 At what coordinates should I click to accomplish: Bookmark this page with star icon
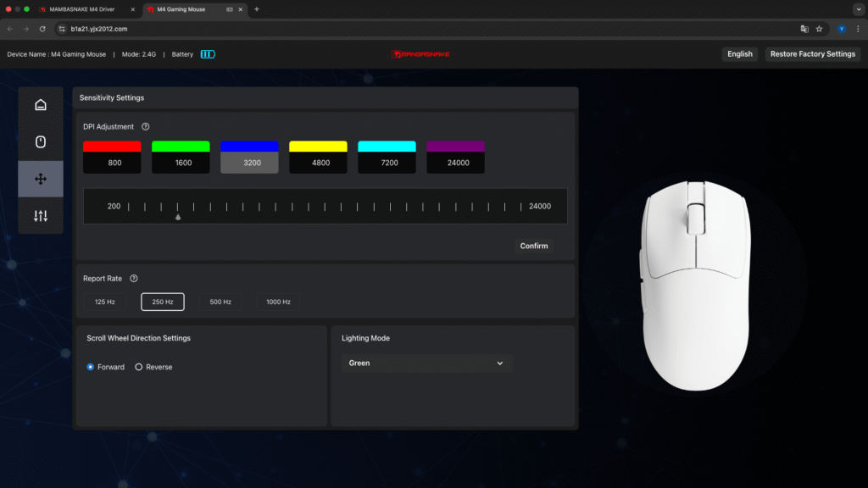(x=820, y=29)
